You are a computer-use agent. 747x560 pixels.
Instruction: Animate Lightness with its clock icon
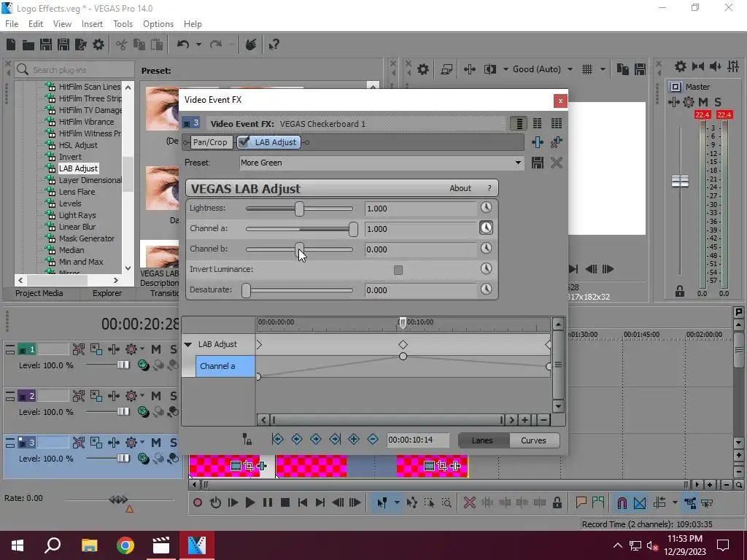coord(486,208)
